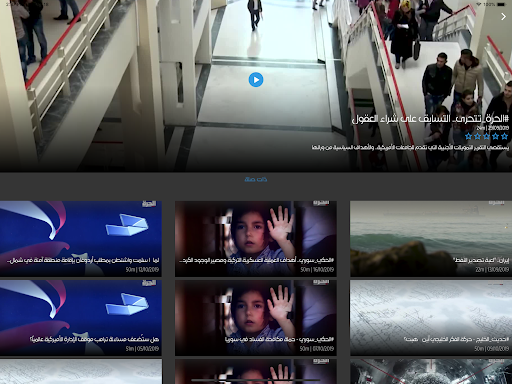Open blue origami bird video dated 12/10/2019
This screenshot has width=512, height=384.
tap(81, 239)
